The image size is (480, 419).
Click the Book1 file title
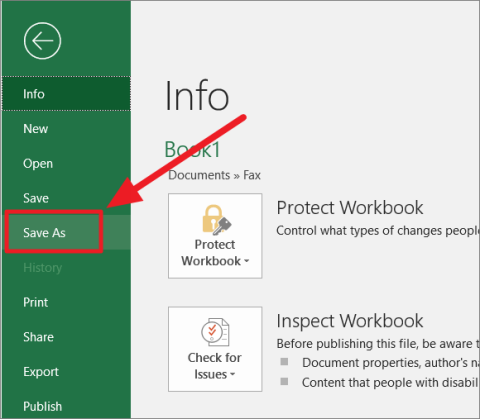tap(192, 149)
